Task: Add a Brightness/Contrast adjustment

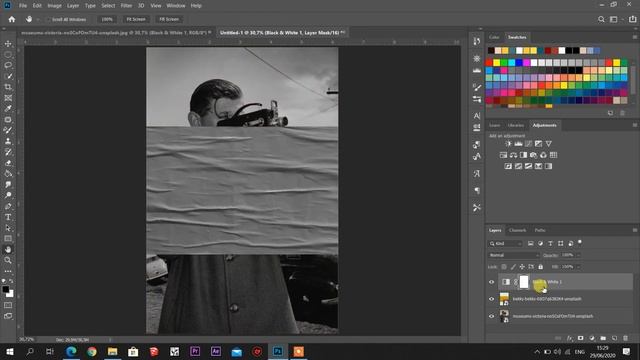Action: point(508,144)
